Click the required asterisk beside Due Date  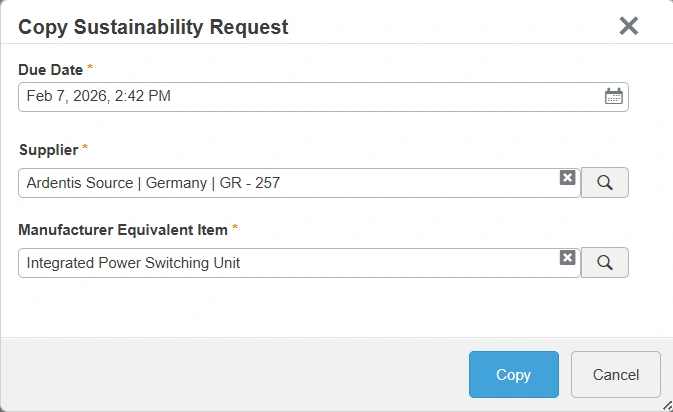coord(90,68)
